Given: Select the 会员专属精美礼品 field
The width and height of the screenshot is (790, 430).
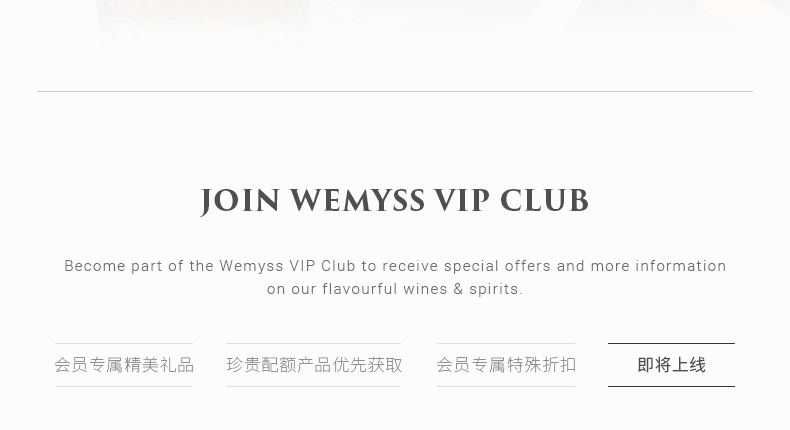Looking at the screenshot, I should 124,365.
